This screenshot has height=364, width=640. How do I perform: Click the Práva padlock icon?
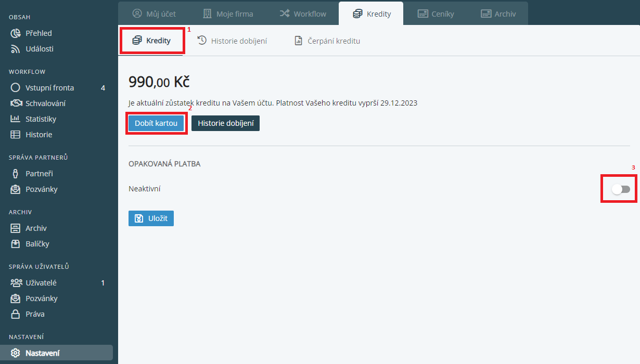pyautogui.click(x=16, y=314)
